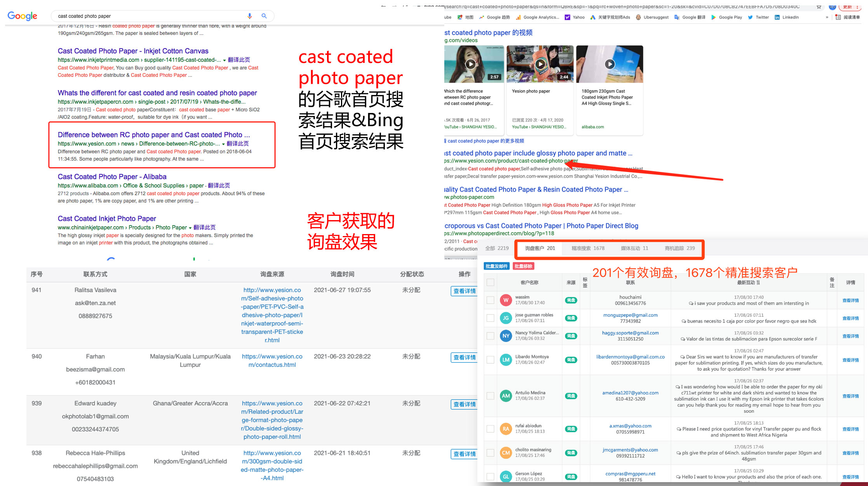Show more bookmarks with » chevron
Screen dimensions: 868x486
[x=827, y=17]
